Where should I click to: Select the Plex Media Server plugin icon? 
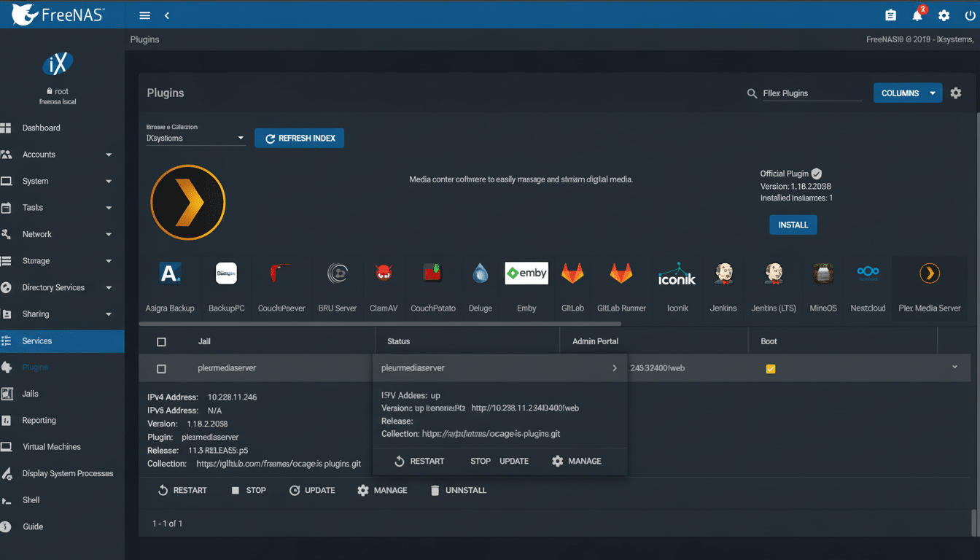tap(930, 273)
